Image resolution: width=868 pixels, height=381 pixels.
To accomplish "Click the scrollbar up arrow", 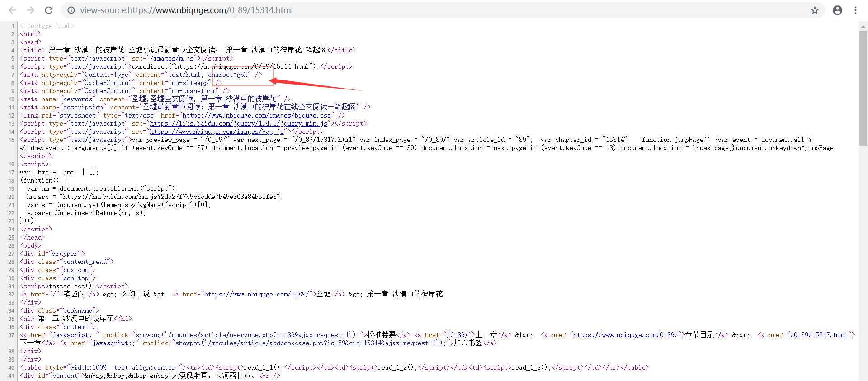I will click(863, 26).
